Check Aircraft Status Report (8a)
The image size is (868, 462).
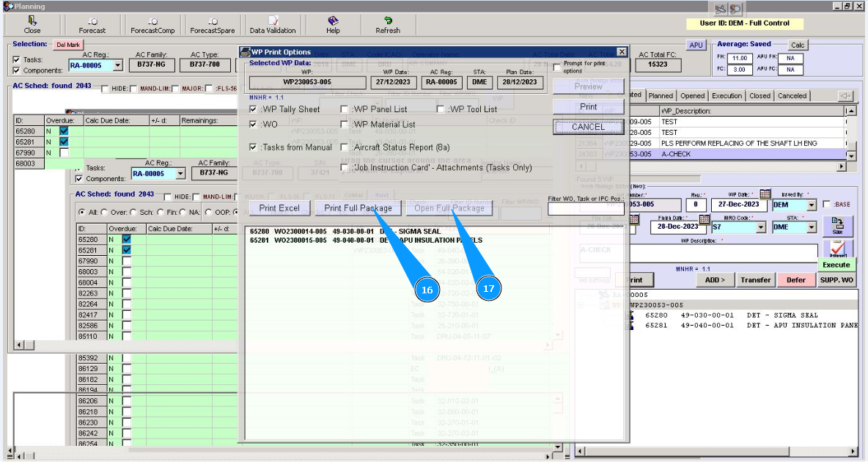coord(345,147)
